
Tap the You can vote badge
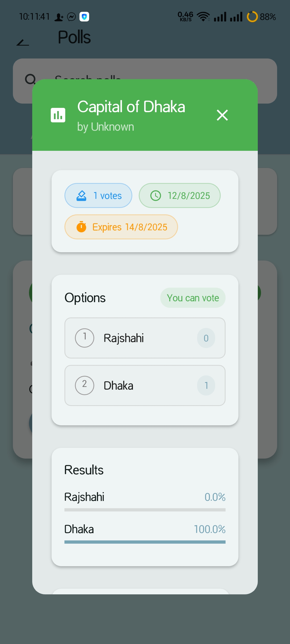[x=193, y=298]
